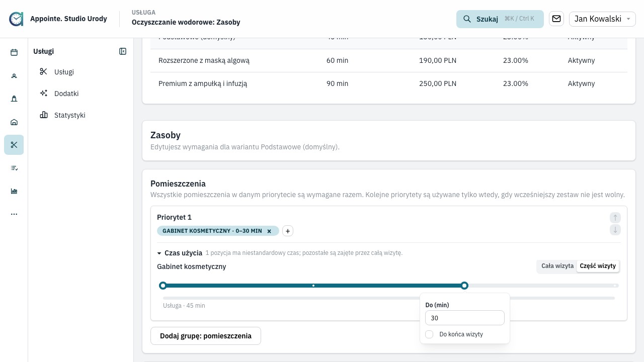644x362 pixels.
Task: Open the rooms garage-style icon
Action: [x=14, y=122]
